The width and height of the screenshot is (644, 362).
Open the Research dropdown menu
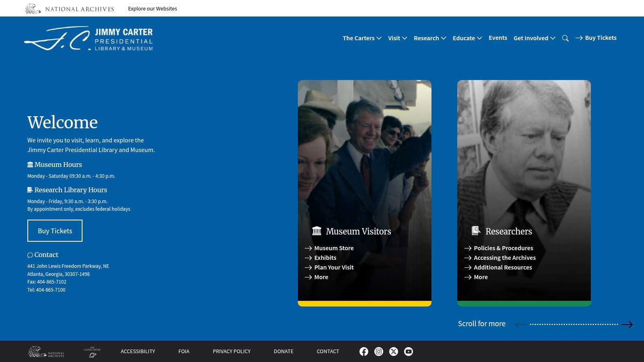(430, 38)
